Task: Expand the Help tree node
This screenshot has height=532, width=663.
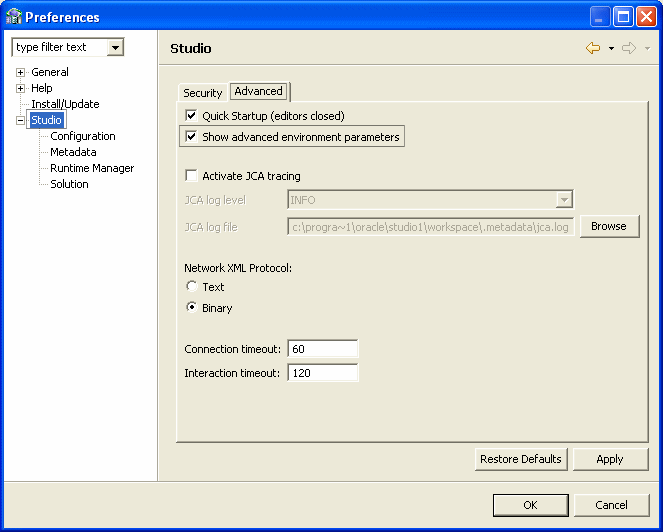Action: 20,88
